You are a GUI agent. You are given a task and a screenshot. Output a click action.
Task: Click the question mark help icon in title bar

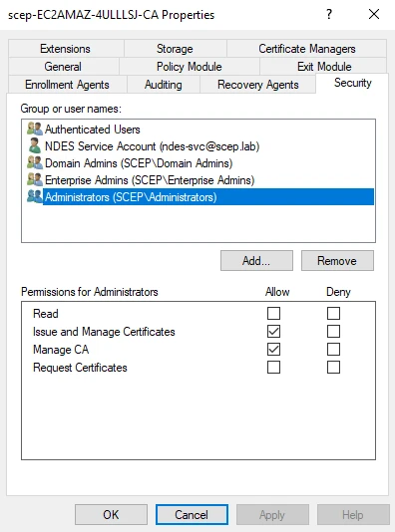click(329, 14)
